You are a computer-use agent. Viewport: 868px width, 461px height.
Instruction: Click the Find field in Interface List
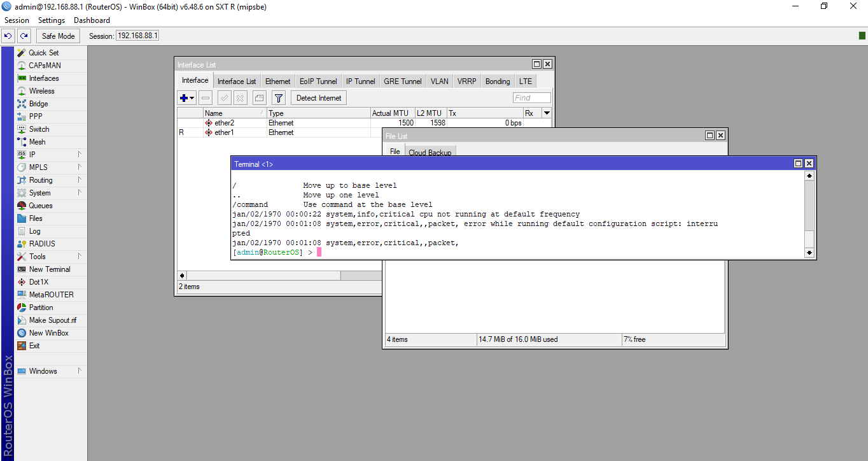[x=532, y=98]
